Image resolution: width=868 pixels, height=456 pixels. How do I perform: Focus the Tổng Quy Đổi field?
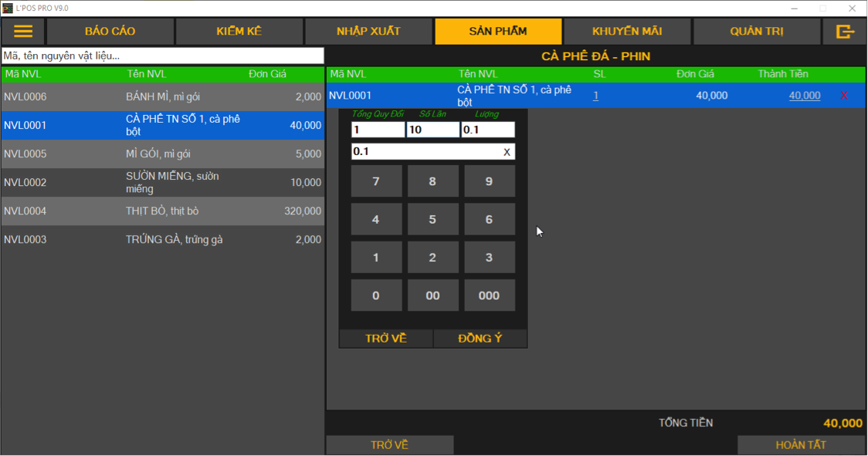[378, 130]
